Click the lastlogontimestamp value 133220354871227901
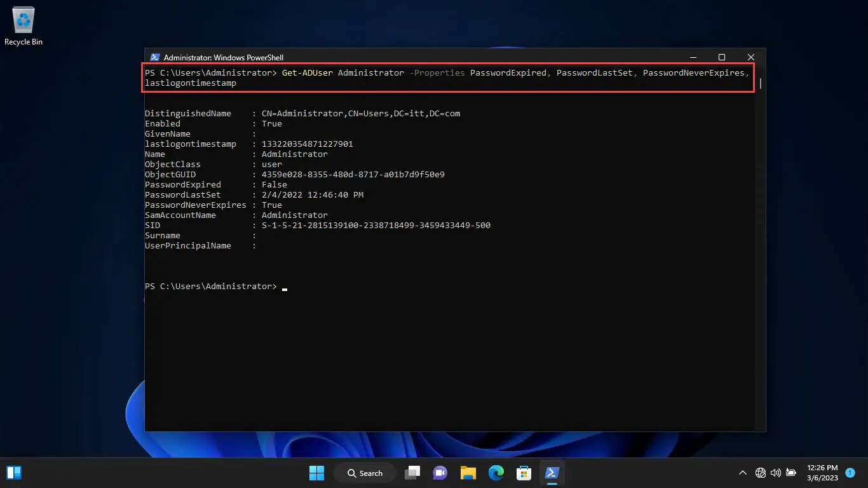The height and width of the screenshot is (488, 868). (308, 144)
